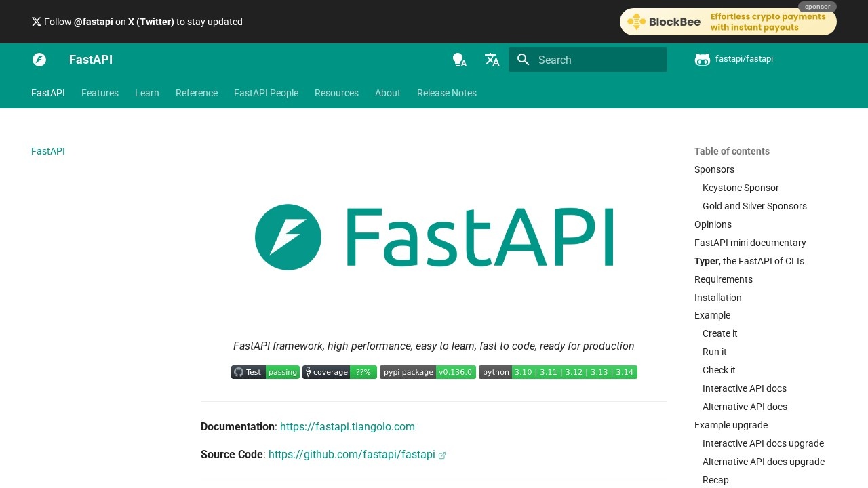Jump to Alternative API docs section

745,407
